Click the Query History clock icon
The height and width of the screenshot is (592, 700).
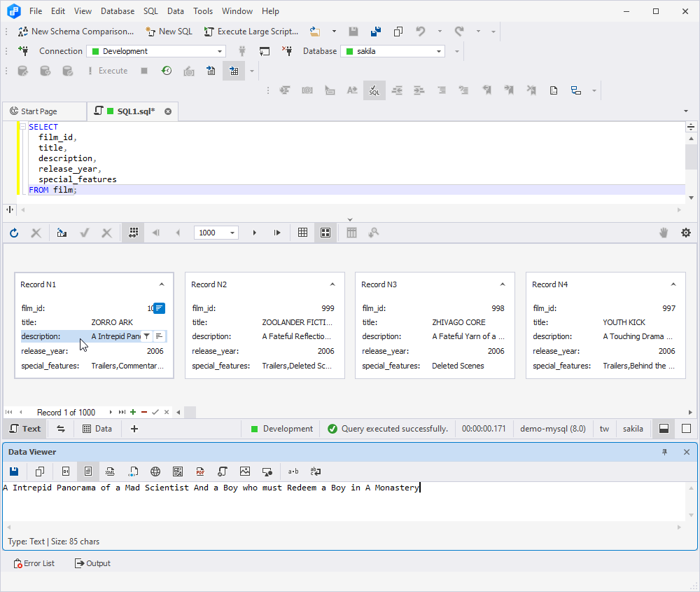[x=167, y=71]
